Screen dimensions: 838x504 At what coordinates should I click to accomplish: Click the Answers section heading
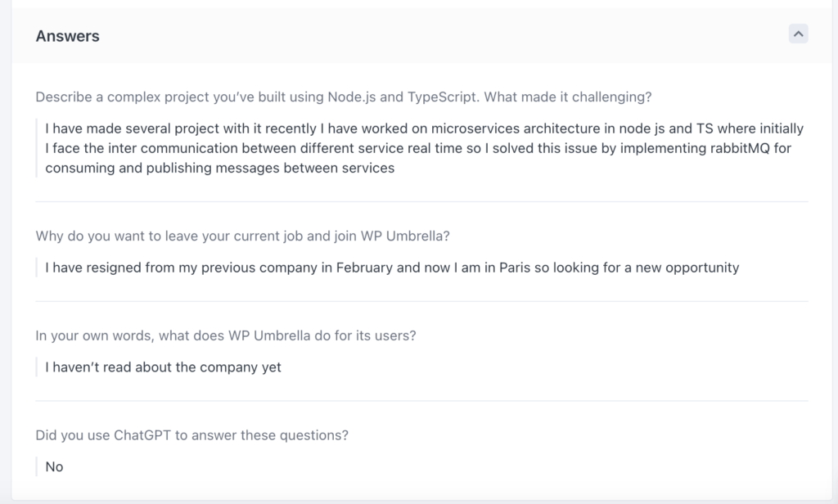(67, 36)
